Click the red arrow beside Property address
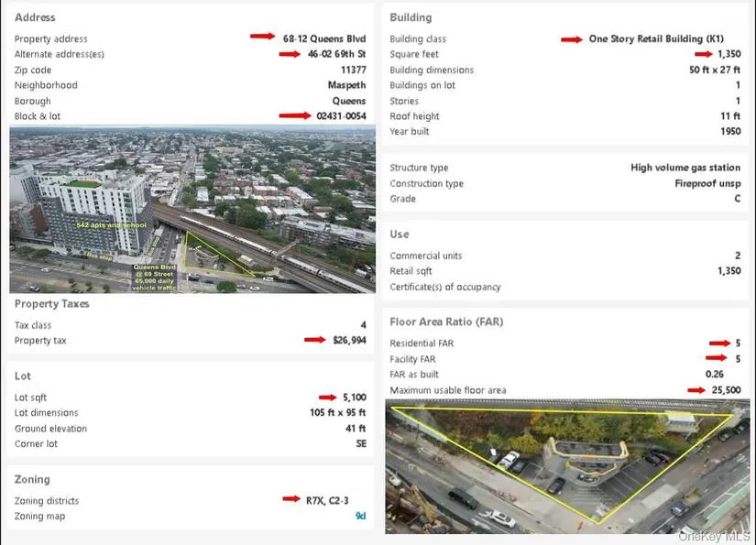This screenshot has height=545, width=756. pyautogui.click(x=262, y=38)
